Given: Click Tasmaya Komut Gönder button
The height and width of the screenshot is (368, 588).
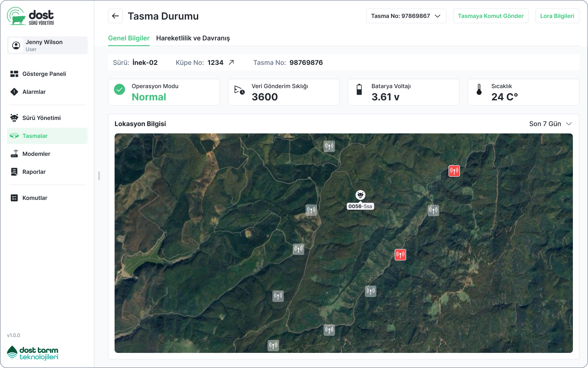Looking at the screenshot, I should click(491, 16).
